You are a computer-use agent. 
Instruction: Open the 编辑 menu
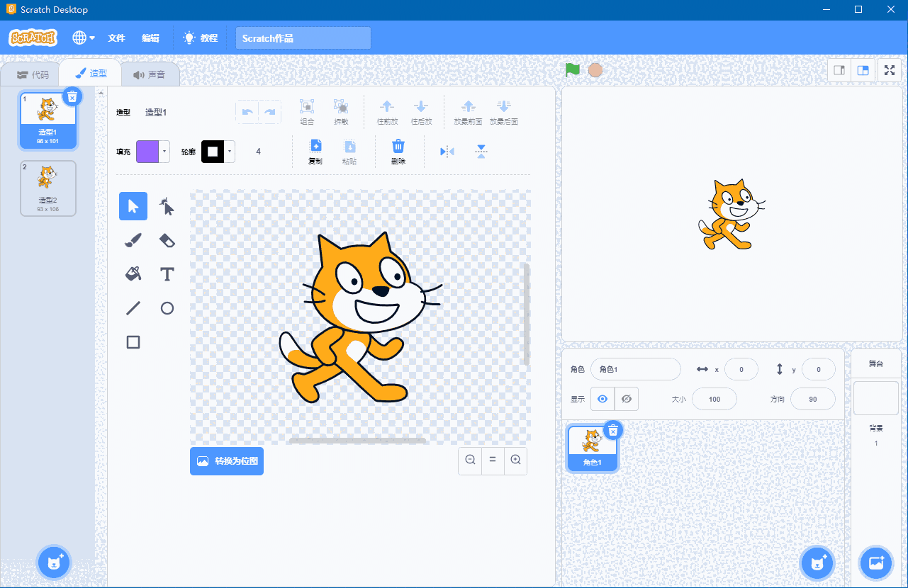pos(150,38)
